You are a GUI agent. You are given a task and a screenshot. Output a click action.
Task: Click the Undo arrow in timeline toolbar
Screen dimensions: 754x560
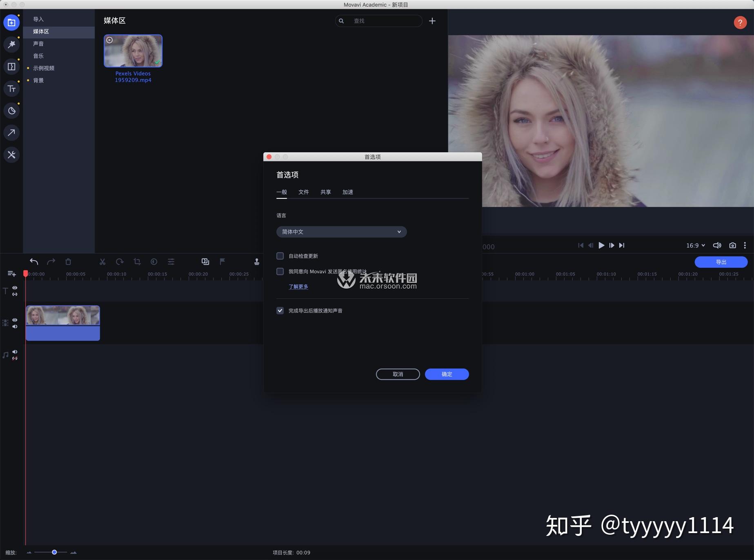click(x=34, y=262)
